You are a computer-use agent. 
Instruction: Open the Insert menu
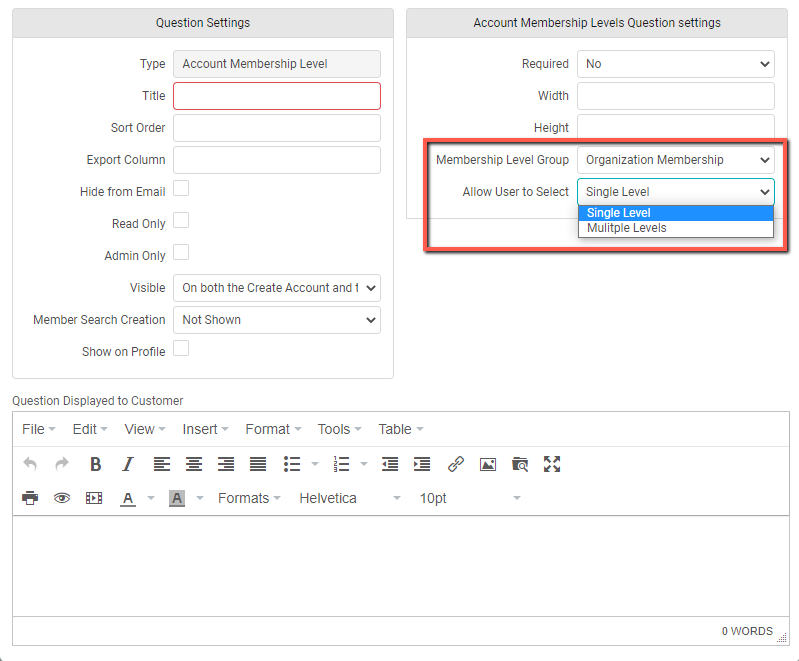205,429
